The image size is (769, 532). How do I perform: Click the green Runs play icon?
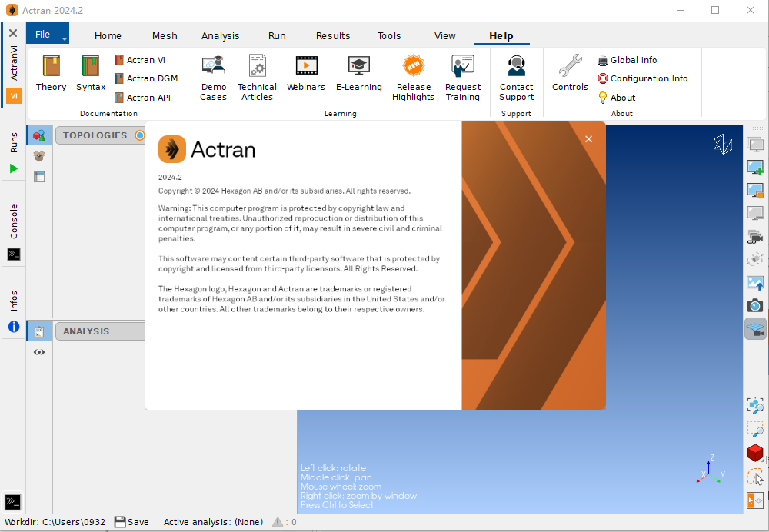coord(14,168)
